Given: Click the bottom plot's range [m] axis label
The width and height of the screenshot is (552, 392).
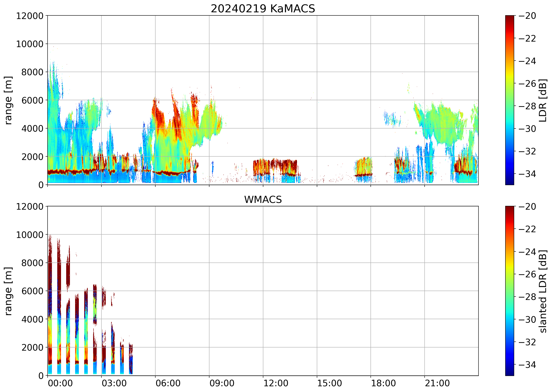Looking at the screenshot, I should click(8, 291).
